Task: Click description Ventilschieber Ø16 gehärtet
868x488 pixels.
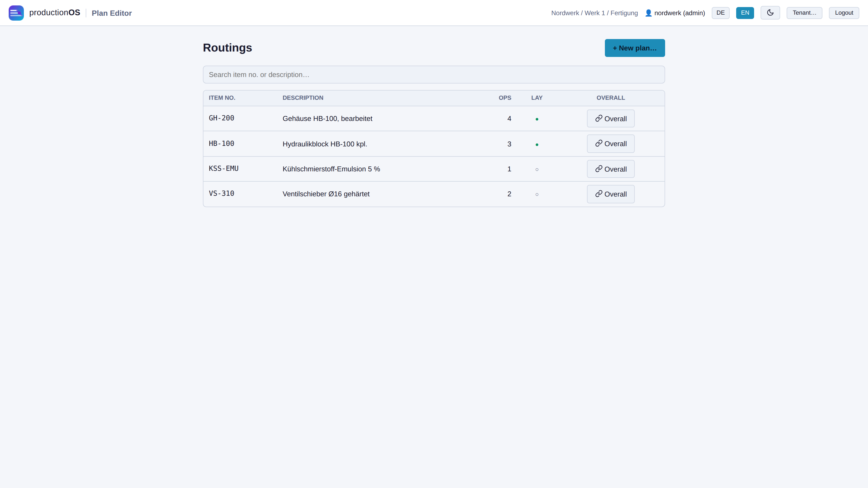Action: click(x=326, y=194)
